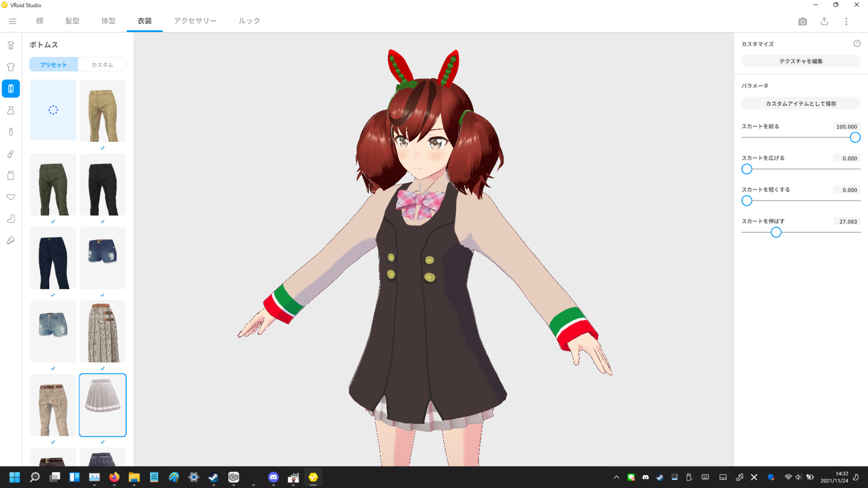The height and width of the screenshot is (488, 868).
Task: Choose the white pleated skirt preset
Action: coord(103,405)
